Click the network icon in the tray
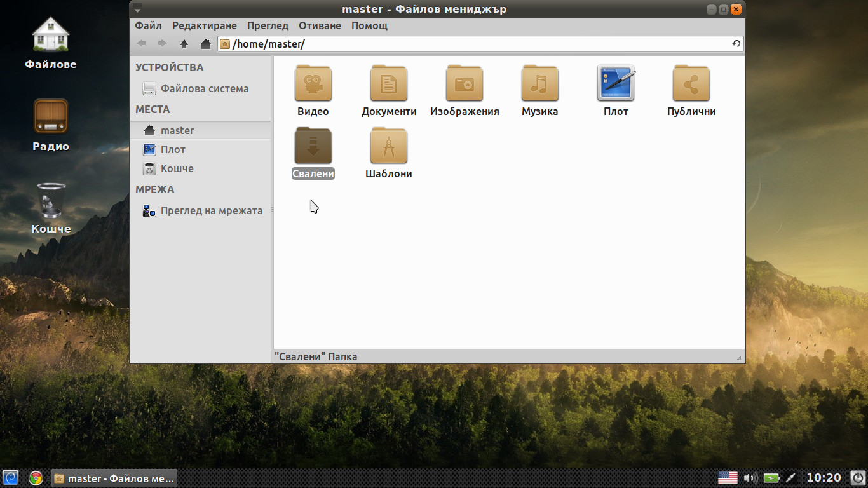The height and width of the screenshot is (488, 868). 790,478
